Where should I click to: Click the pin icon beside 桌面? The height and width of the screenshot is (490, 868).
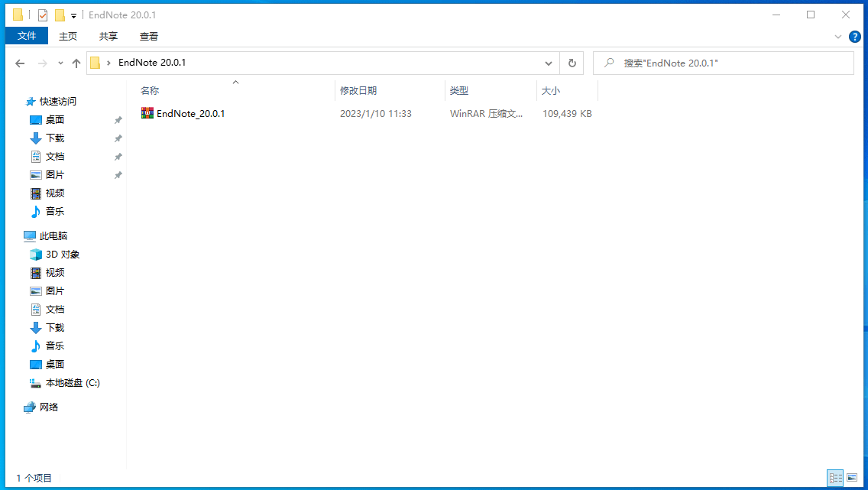[118, 120]
